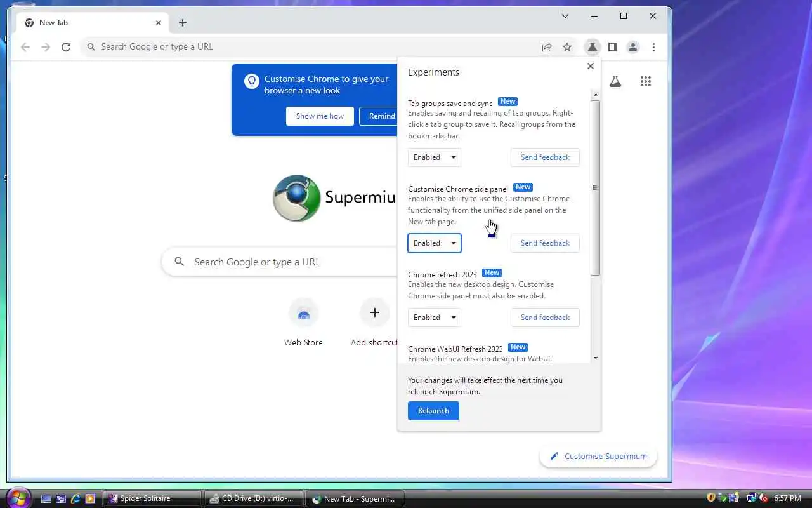Screen dimensions: 812x508
Task: Click Experiments list scroll up arrow
Action: coord(595,94)
